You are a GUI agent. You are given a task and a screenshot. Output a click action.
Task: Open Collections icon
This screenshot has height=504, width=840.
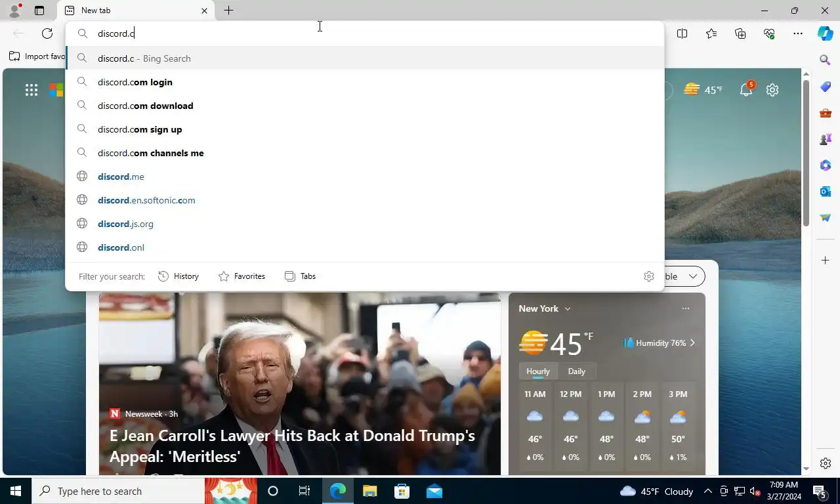pos(740,33)
